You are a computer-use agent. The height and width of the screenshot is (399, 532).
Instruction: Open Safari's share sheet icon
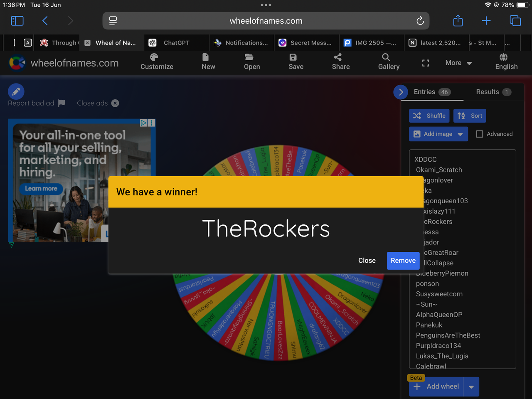pos(458,20)
